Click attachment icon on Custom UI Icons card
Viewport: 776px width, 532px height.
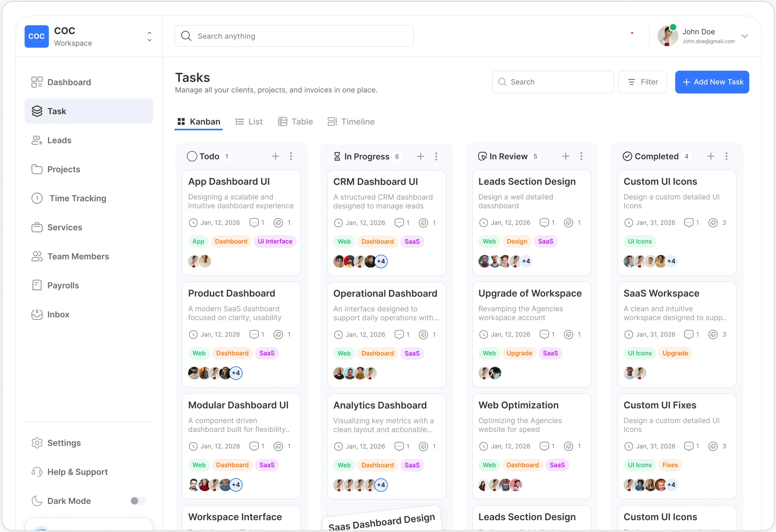pyautogui.click(x=713, y=223)
